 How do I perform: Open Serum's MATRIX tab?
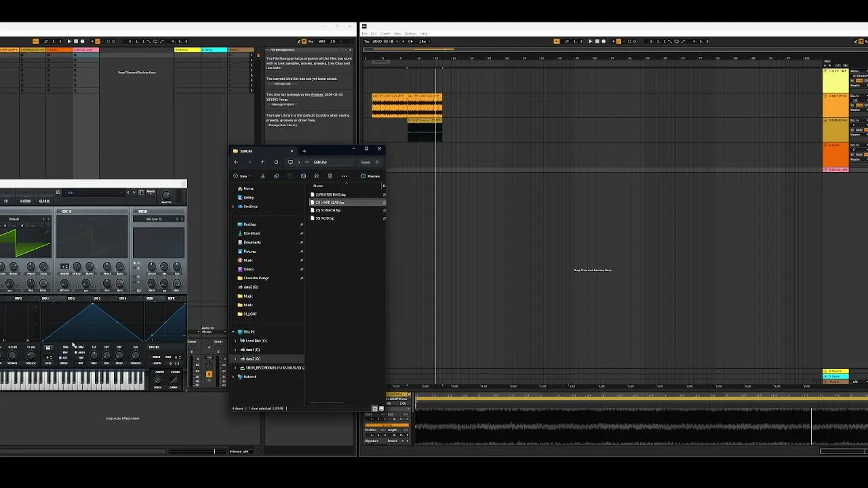25,201
